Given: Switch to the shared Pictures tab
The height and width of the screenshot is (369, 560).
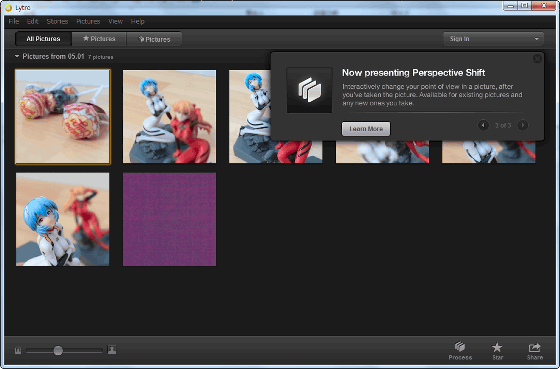Looking at the screenshot, I should (154, 39).
